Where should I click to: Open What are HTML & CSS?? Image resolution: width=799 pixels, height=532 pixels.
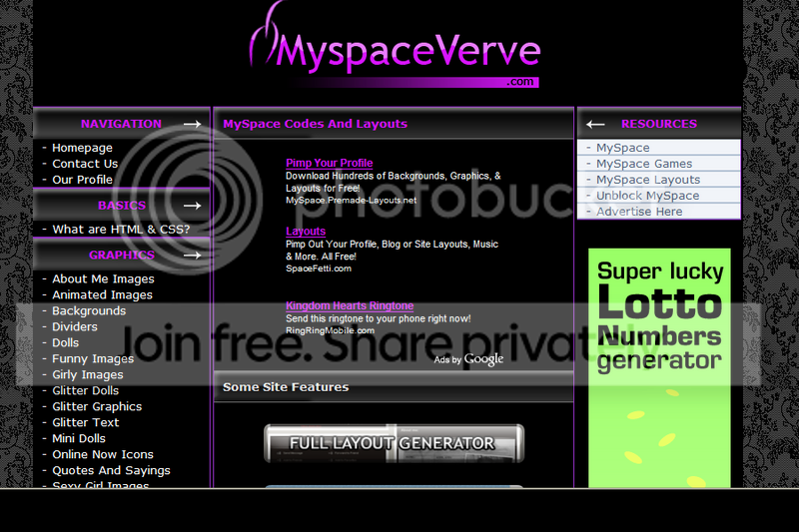point(121,230)
